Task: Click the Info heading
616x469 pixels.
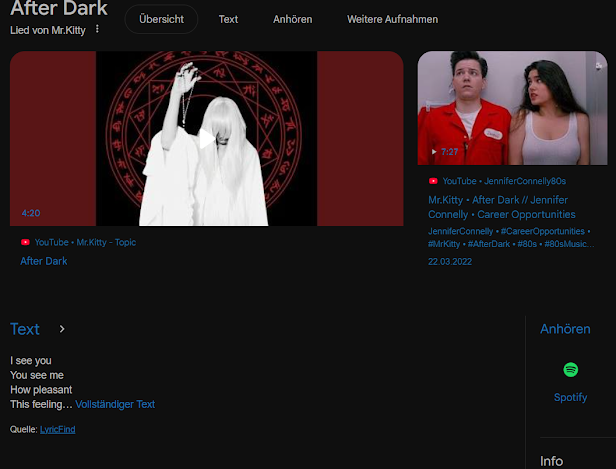Action: (551, 461)
